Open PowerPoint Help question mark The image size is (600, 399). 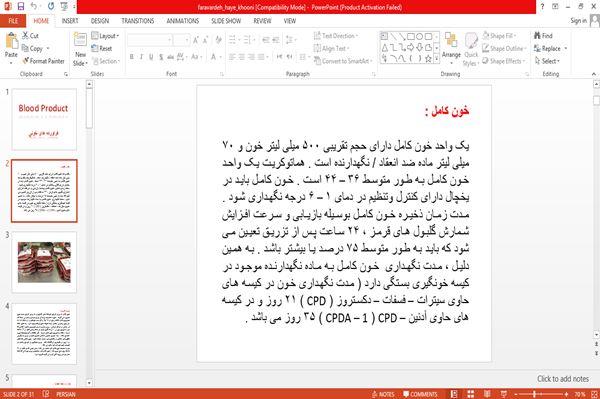(542, 7)
